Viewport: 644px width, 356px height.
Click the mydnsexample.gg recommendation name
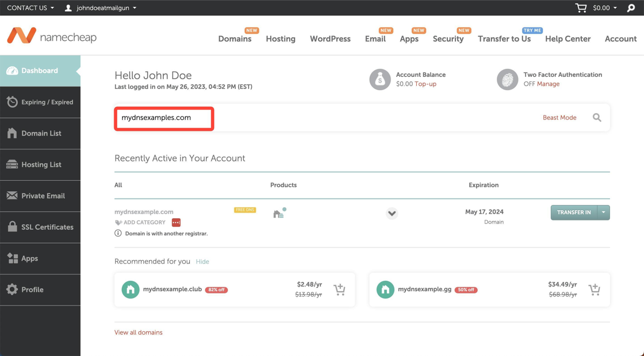pyautogui.click(x=425, y=289)
